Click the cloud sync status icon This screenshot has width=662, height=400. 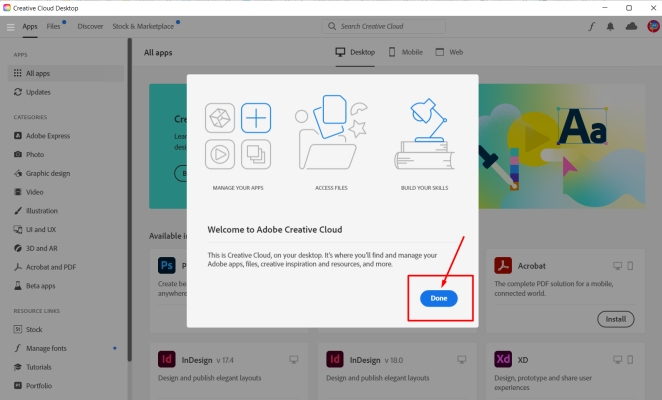tap(630, 26)
